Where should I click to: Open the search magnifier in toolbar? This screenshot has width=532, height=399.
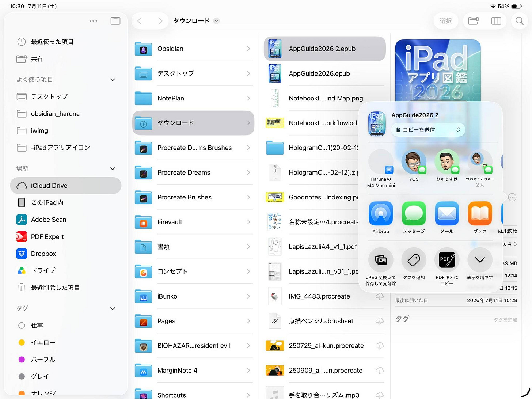click(520, 21)
